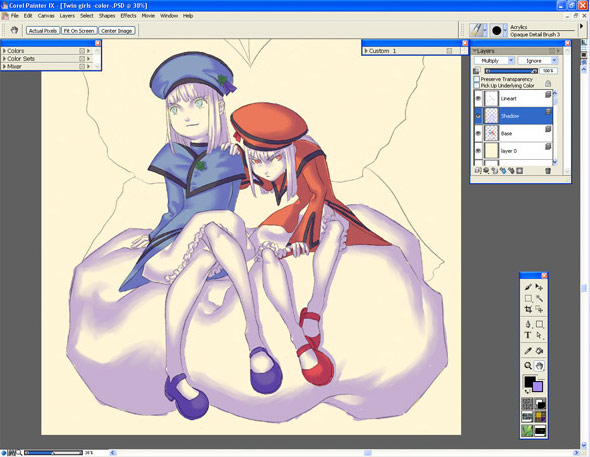The height and width of the screenshot is (457, 590).
Task: Click the zoom slider at bottom left
Action: [53, 453]
